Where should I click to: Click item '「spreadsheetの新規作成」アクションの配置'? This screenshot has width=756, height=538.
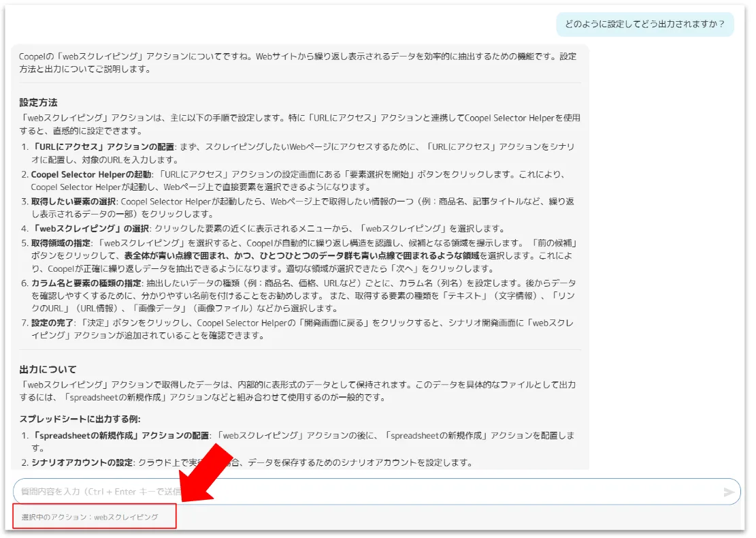pos(120,435)
